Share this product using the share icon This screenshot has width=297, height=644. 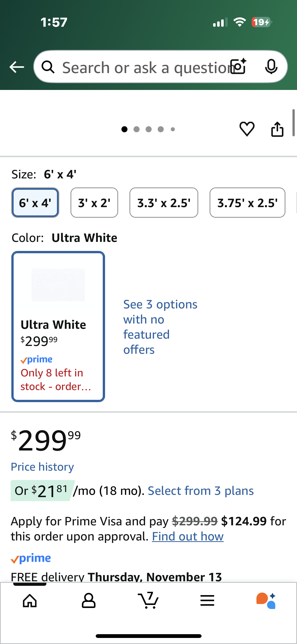[277, 129]
